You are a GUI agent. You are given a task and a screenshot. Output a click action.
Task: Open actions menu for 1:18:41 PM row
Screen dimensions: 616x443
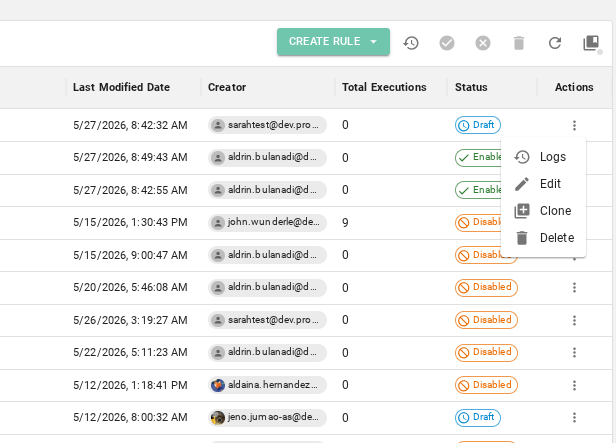pos(574,385)
